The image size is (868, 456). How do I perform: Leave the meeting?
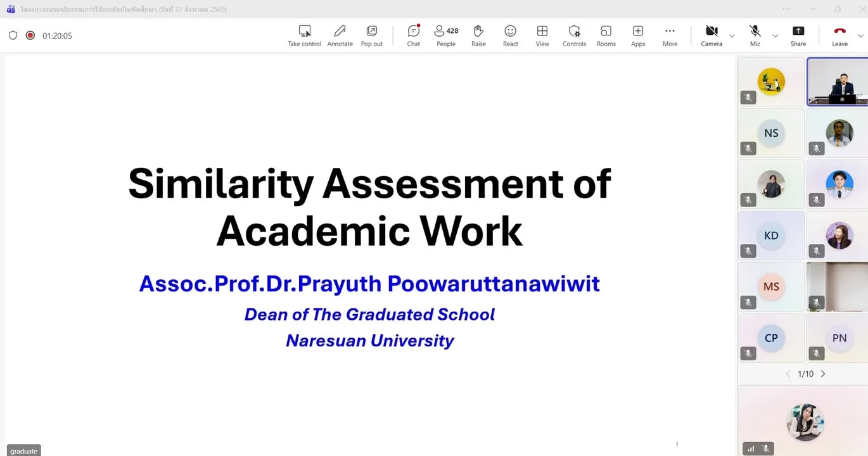(840, 35)
